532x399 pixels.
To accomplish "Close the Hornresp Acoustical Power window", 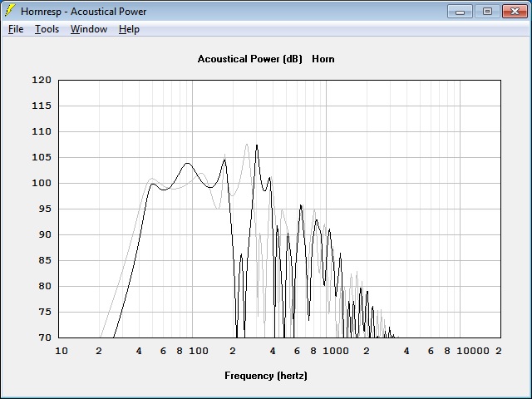I will 515,12.
